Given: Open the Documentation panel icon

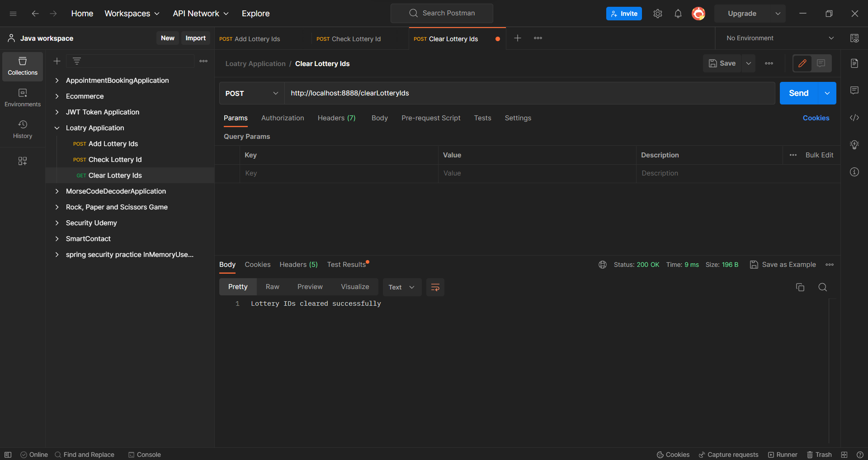Looking at the screenshot, I should pos(854,63).
